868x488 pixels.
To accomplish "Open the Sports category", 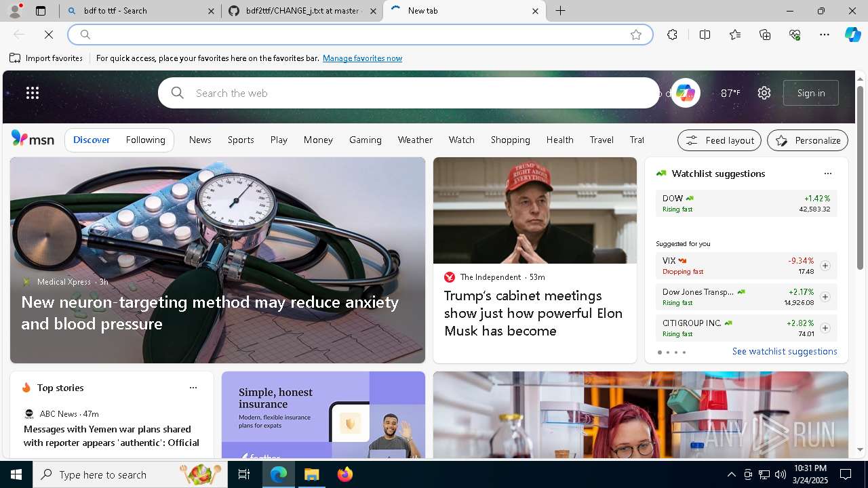I will coord(241,140).
